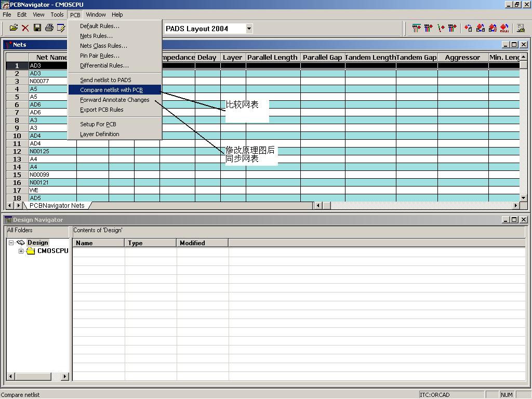Click the compare netlist icon with two boxes
The height and width of the screenshot is (399, 532).
[481, 28]
